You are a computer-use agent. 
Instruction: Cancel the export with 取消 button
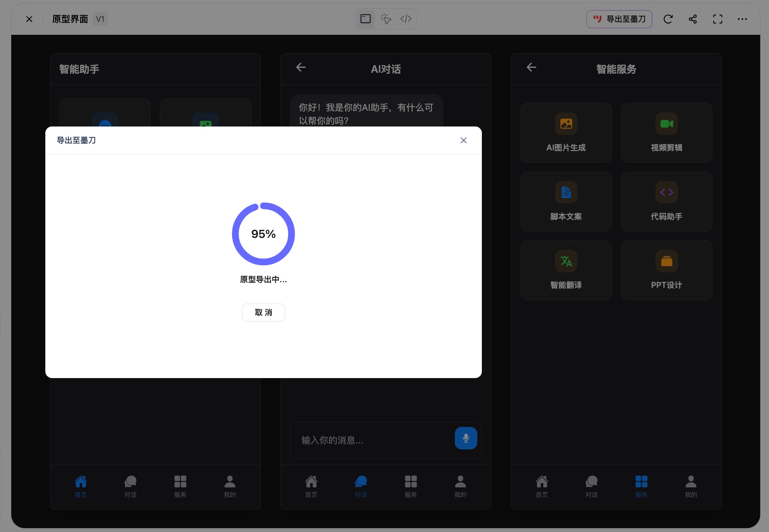click(x=263, y=312)
